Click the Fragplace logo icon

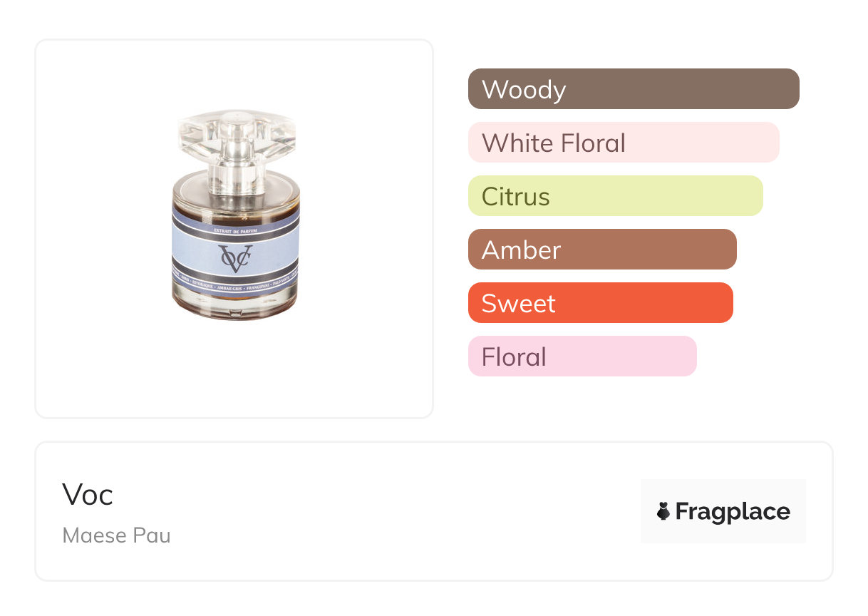(663, 511)
